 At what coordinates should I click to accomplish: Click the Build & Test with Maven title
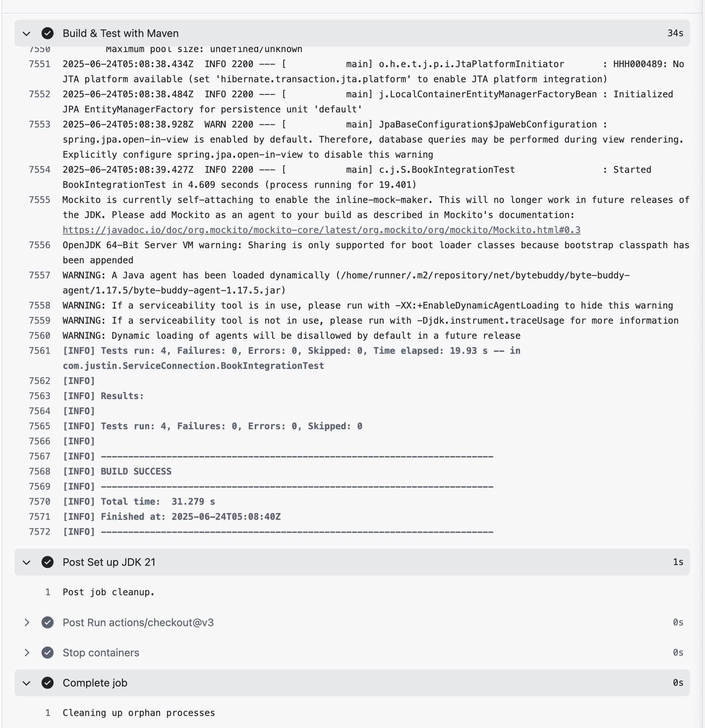(121, 34)
